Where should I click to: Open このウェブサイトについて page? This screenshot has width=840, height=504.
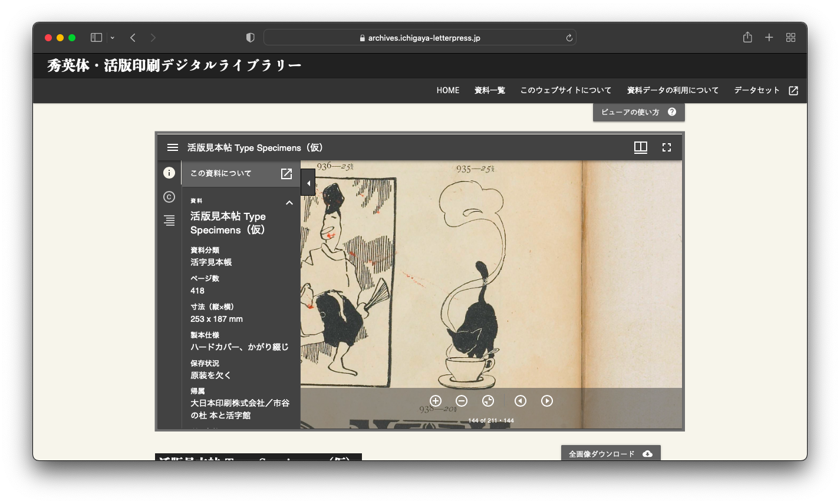pos(566,90)
